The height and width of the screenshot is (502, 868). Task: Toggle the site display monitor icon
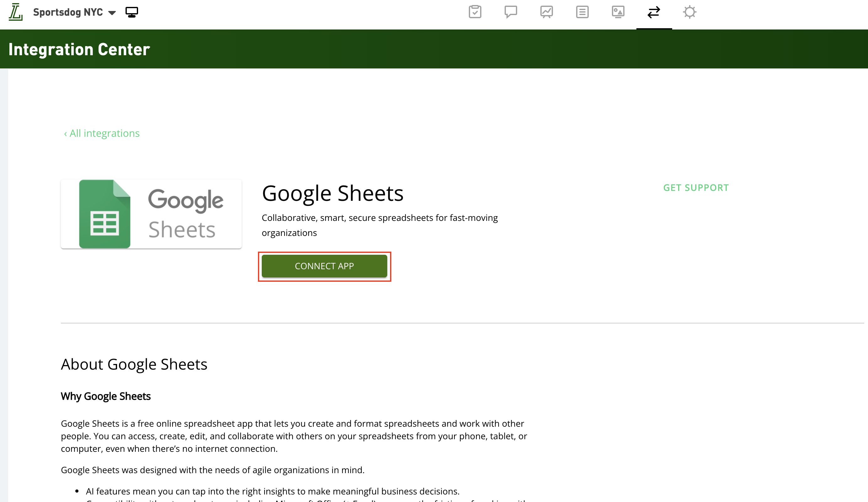click(132, 12)
